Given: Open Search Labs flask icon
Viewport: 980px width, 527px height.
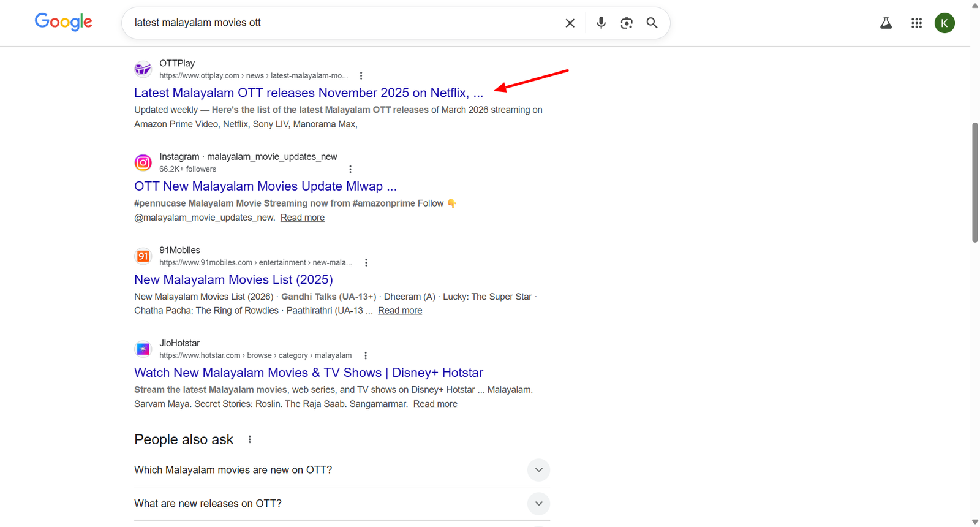Looking at the screenshot, I should pos(886,23).
